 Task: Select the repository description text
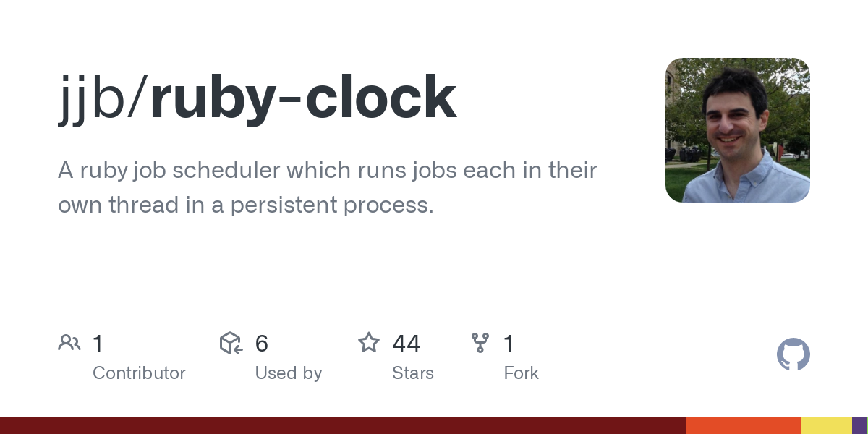[327, 187]
